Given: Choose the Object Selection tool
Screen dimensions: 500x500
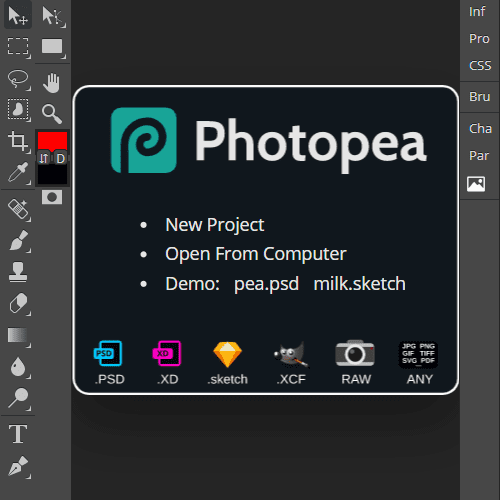Looking at the screenshot, I should [x=18, y=109].
